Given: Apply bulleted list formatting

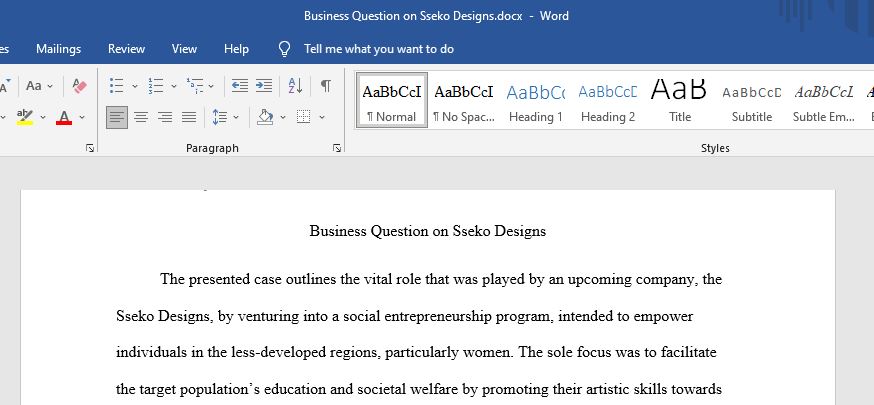Looking at the screenshot, I should click(116, 86).
